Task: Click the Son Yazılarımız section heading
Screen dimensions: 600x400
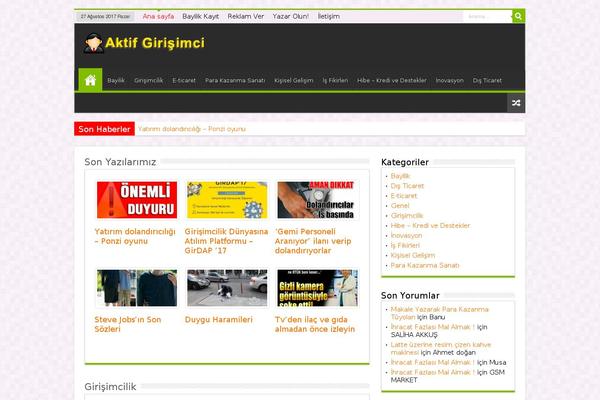Action: 120,162
